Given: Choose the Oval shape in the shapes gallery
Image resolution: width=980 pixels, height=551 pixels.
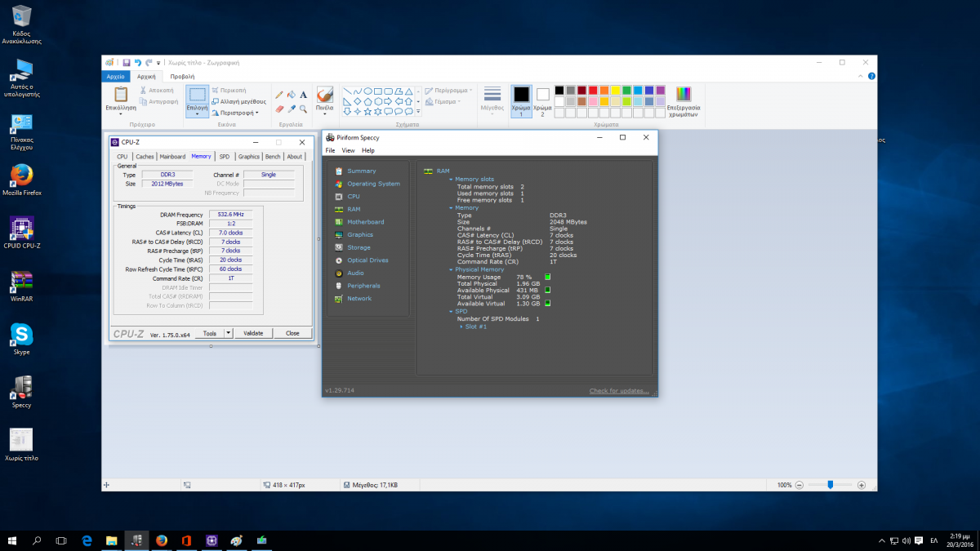Looking at the screenshot, I should (x=368, y=91).
